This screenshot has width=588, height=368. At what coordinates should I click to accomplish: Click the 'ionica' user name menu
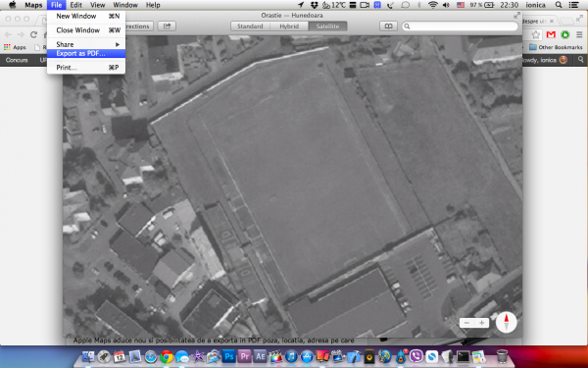535,5
